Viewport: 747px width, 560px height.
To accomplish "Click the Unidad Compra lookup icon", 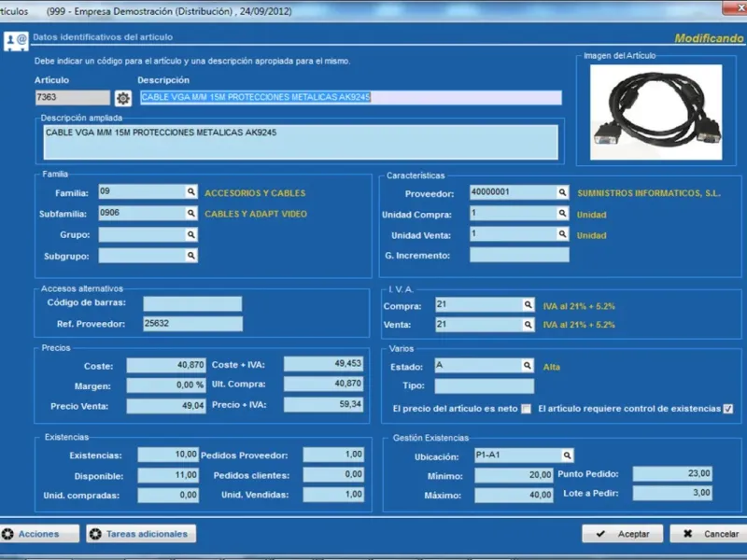I will pos(562,214).
